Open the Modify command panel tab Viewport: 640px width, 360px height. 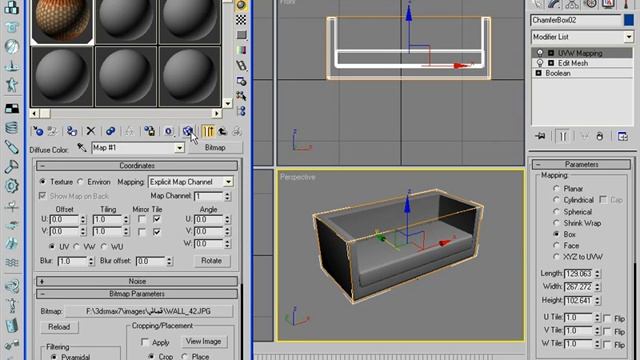click(554, 4)
